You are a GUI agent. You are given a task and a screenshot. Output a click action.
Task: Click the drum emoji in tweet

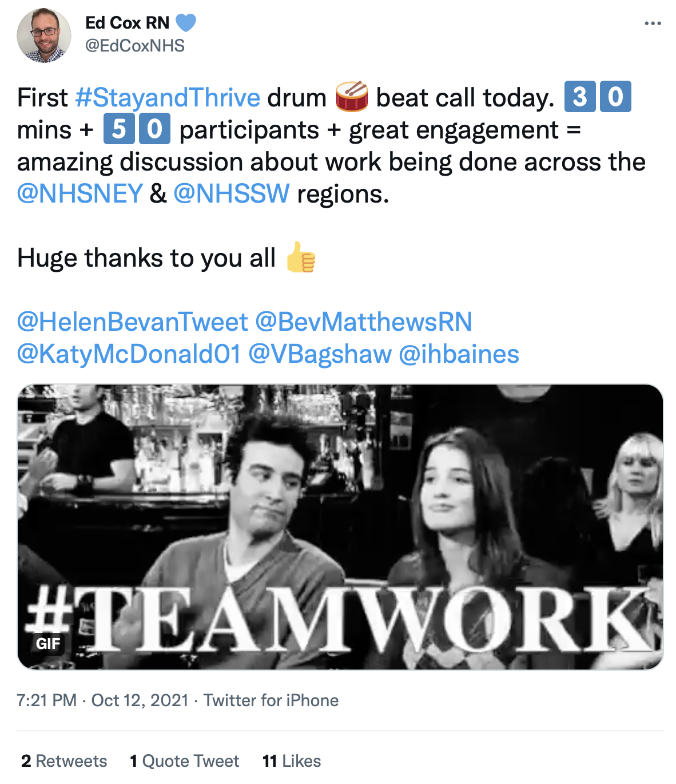coord(351,96)
